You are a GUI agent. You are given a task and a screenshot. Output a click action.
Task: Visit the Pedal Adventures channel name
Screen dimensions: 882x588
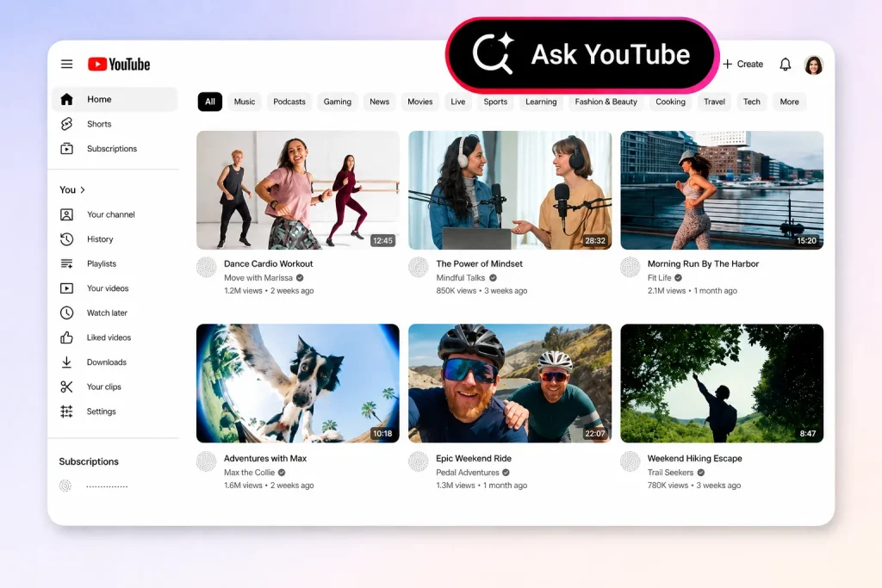468,472
